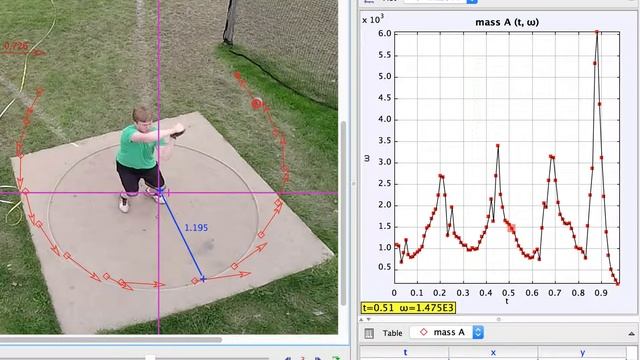Screen dimensions: 640x360
Task: Maximize the Table view with the triangle icon
Action: coord(631,333)
